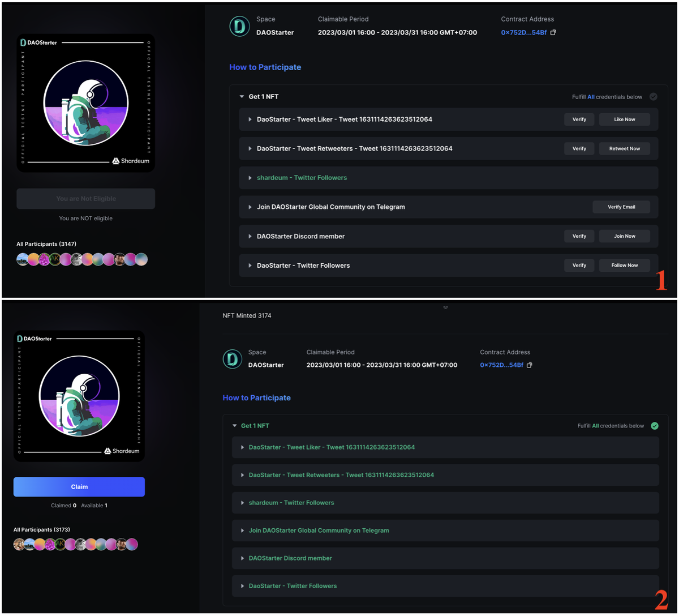This screenshot has width=679, height=616.
Task: Open the AK participant avatar in upper screenshot
Action: (55, 259)
